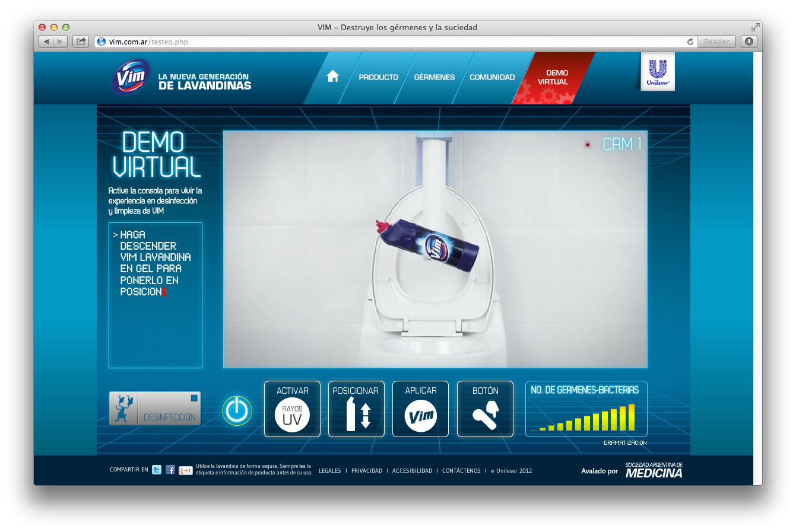Click the 'COMPARTIR EN' label
Viewport: 796px width, 532px height.
tap(129, 470)
